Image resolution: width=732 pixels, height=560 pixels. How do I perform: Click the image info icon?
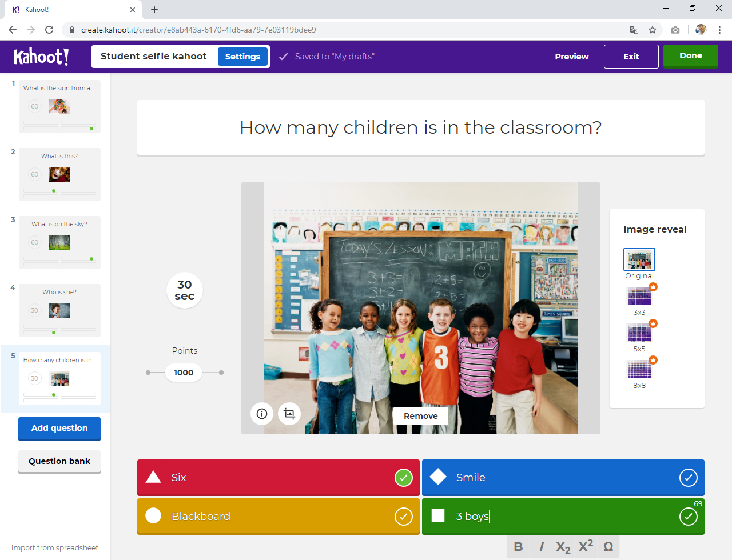tap(262, 414)
